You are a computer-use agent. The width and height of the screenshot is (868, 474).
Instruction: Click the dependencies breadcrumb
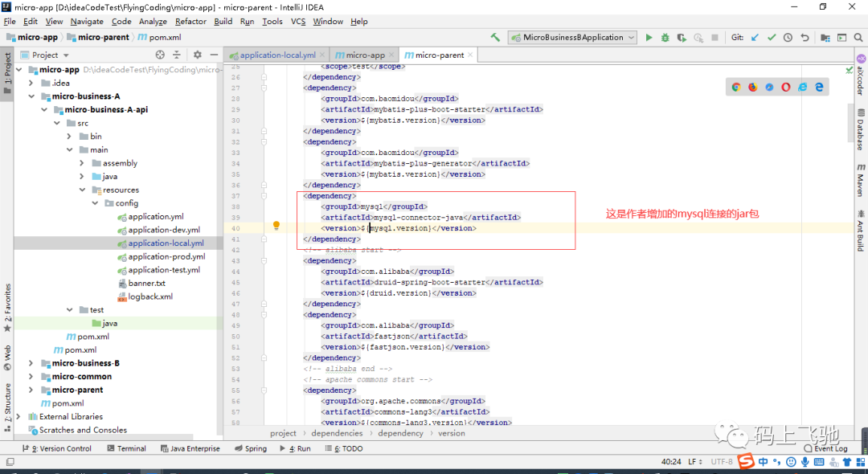pos(337,434)
